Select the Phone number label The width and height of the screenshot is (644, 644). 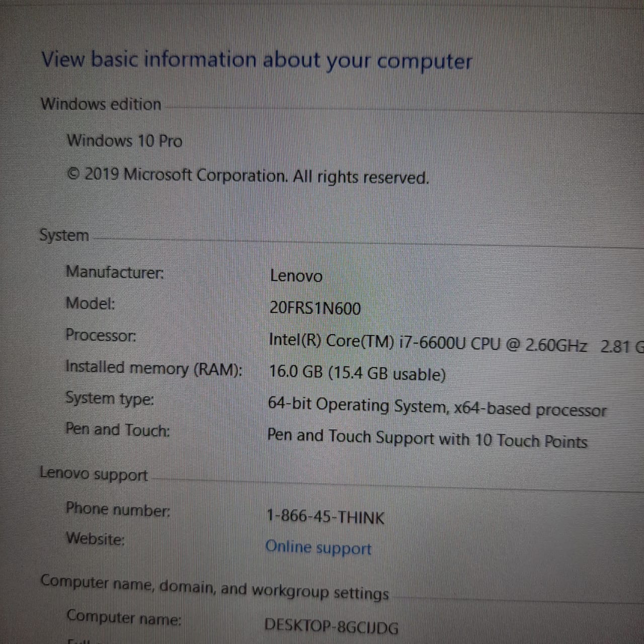point(119,509)
